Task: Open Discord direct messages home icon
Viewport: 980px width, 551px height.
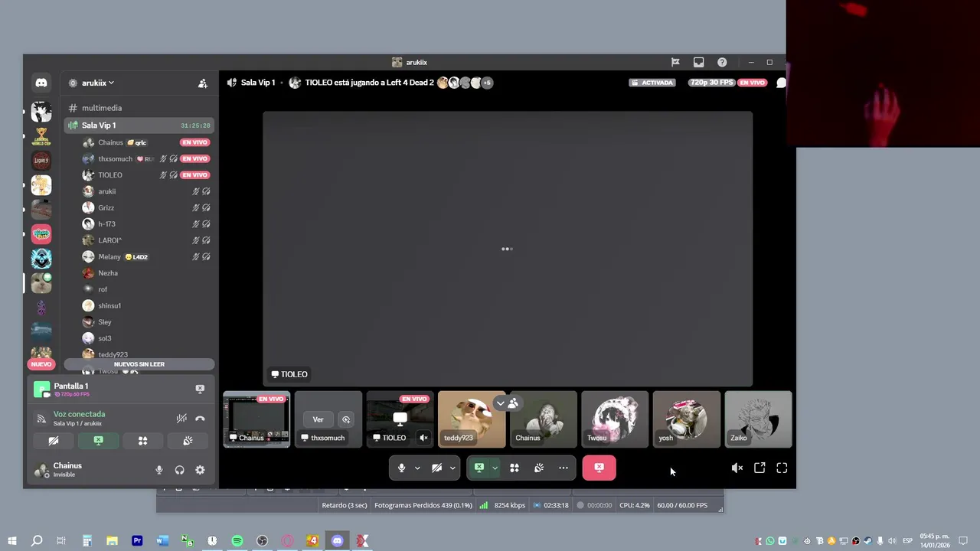Action: click(41, 83)
